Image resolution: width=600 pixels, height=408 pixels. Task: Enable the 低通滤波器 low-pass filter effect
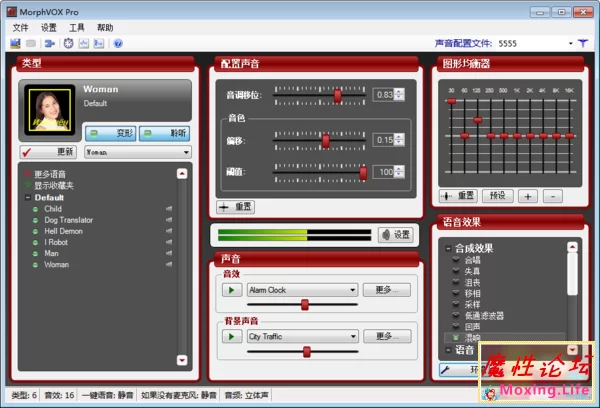456,315
